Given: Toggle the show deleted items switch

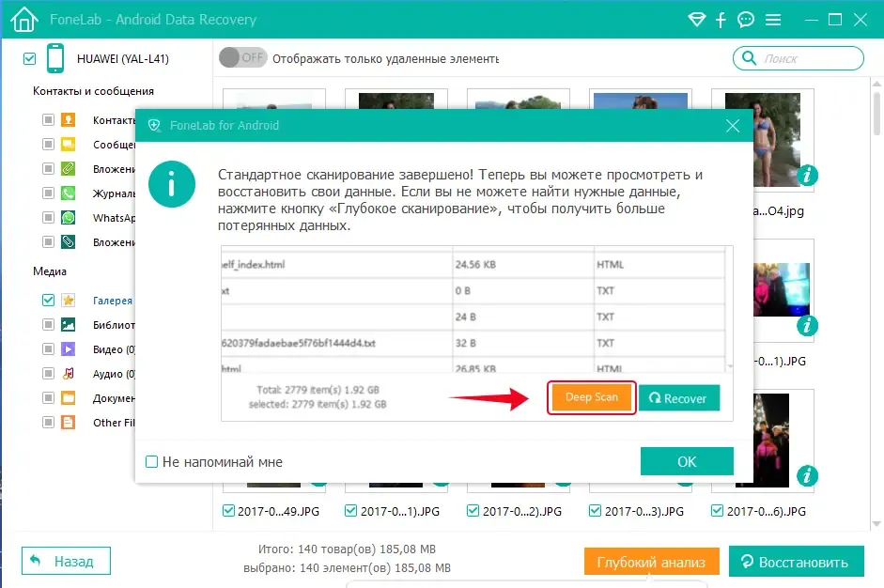Looking at the screenshot, I should (x=242, y=57).
